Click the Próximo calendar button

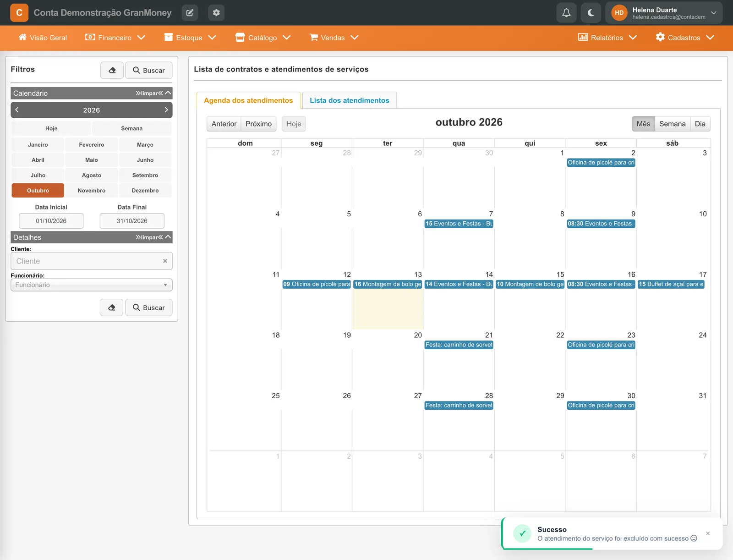pyautogui.click(x=259, y=124)
